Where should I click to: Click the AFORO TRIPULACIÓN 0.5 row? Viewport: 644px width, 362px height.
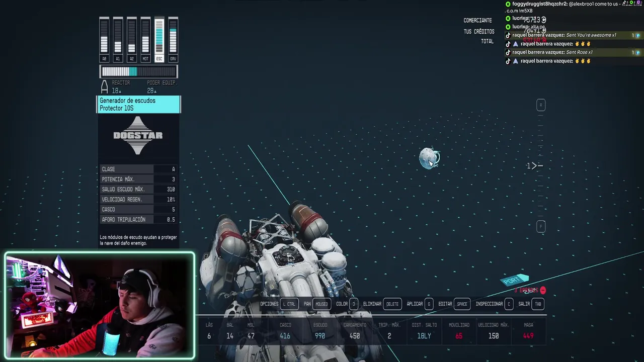(138, 220)
